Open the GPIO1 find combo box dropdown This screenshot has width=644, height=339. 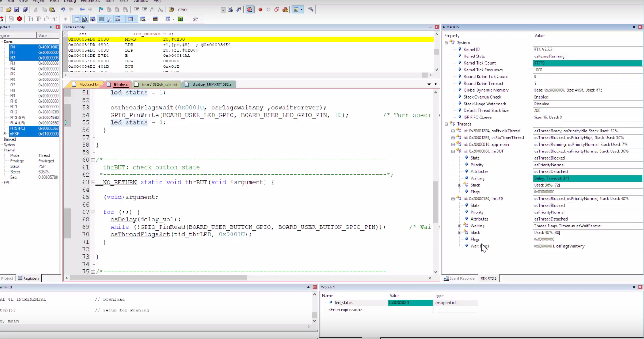(223, 9)
